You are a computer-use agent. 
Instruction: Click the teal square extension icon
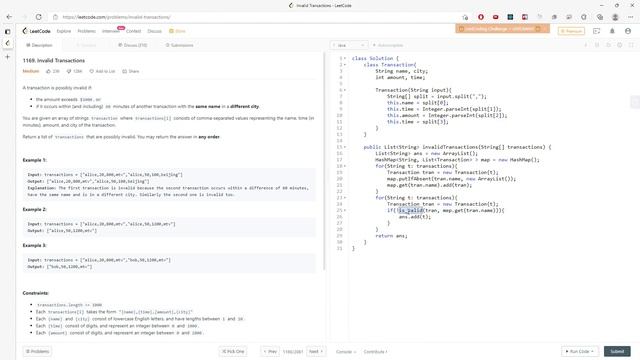(x=510, y=17)
